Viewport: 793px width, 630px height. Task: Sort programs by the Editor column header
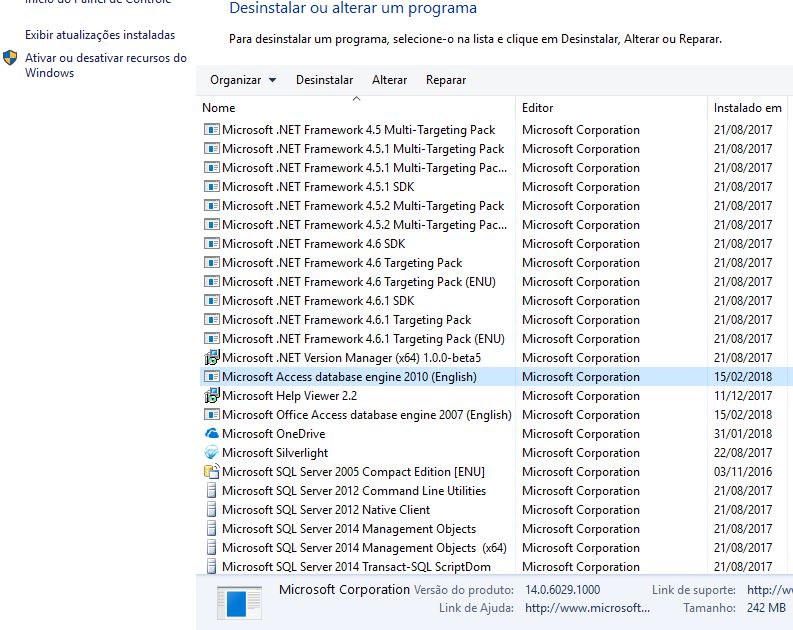[x=537, y=108]
